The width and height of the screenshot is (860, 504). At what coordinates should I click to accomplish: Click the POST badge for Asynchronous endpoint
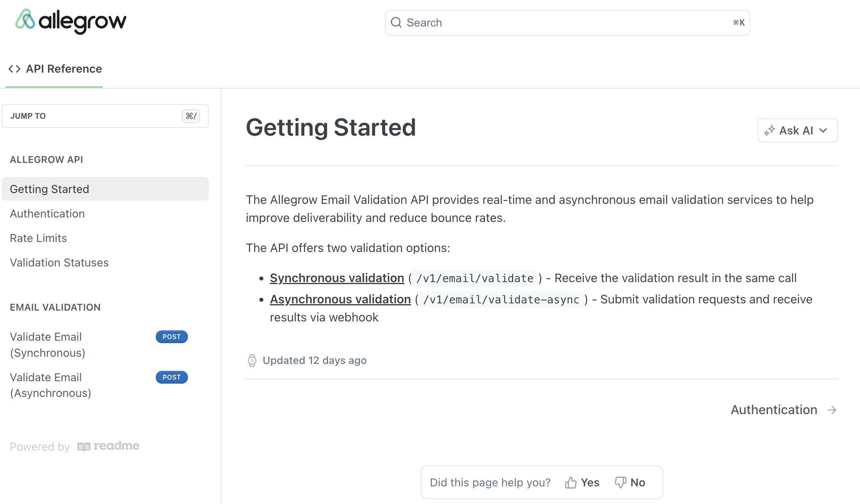pyautogui.click(x=172, y=377)
